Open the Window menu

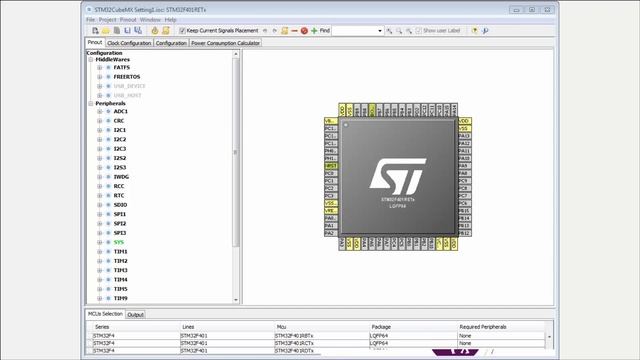[x=150, y=20]
